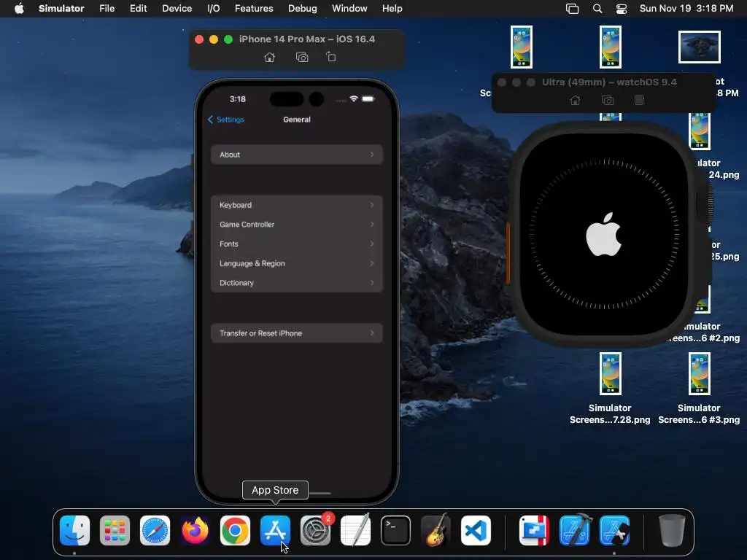Click the window-stacking icon in the menu bar
The image size is (747, 560).
click(x=572, y=9)
